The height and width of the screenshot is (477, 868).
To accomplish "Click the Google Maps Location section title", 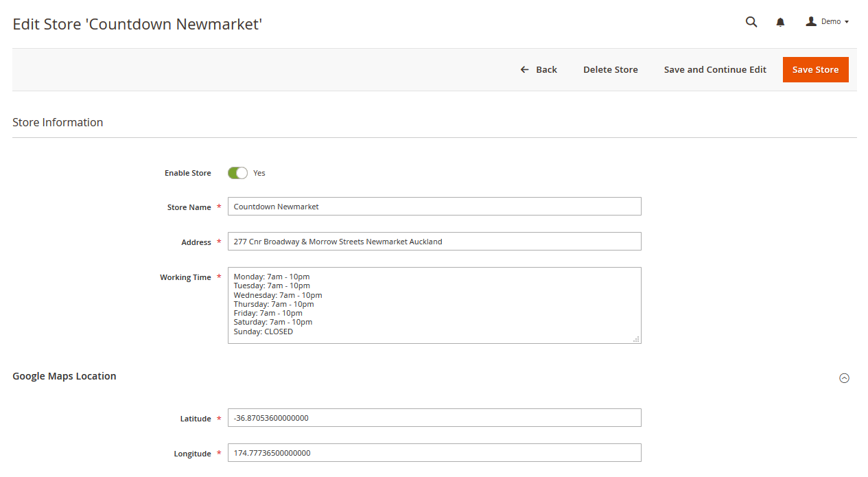I will (64, 376).
